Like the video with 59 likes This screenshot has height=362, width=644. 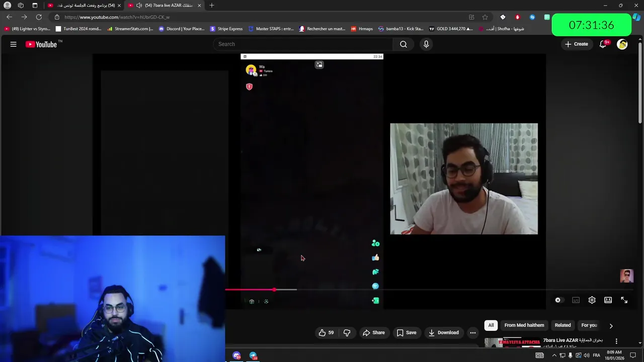click(326, 332)
